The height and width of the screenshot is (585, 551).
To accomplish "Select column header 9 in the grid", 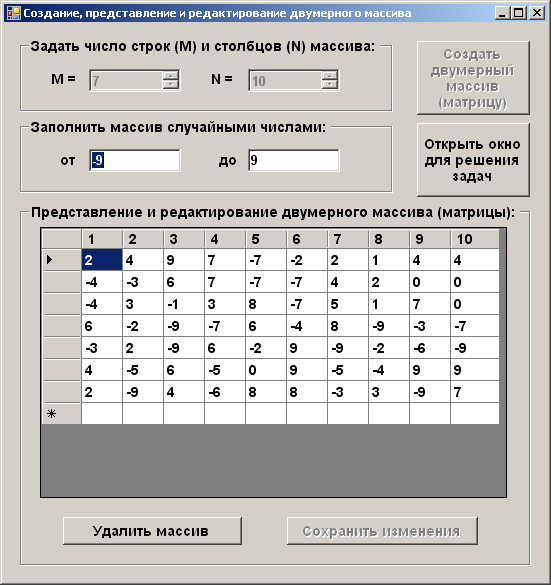I will coord(430,239).
